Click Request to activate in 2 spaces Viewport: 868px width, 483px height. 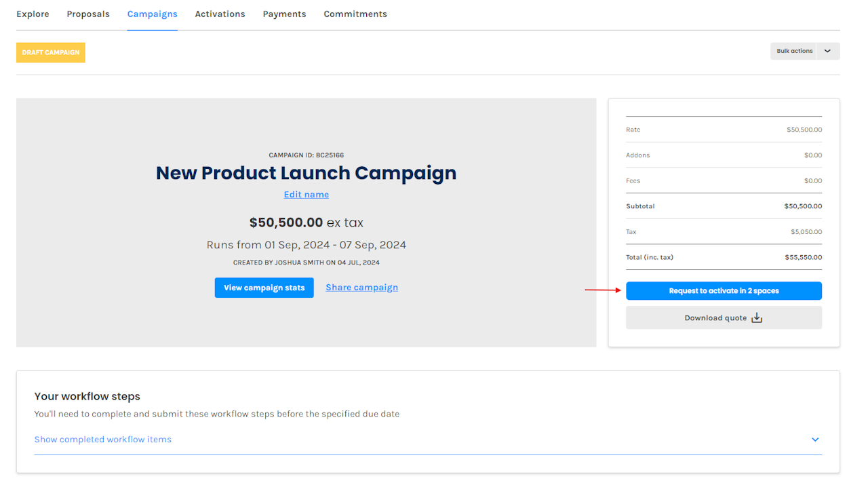click(724, 291)
